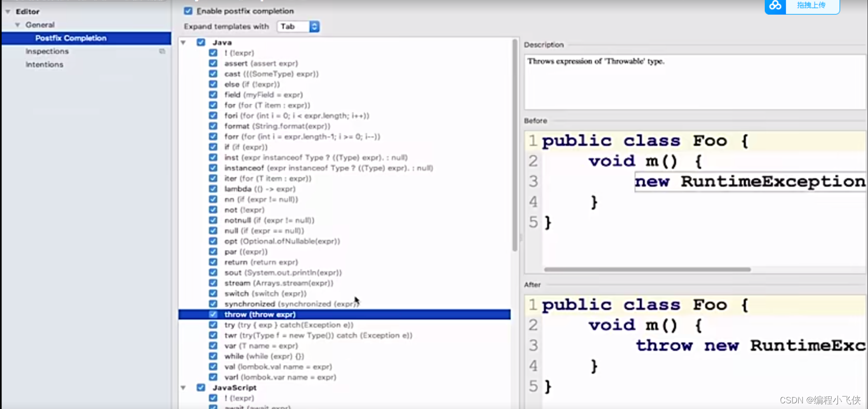Select the 'null (if (expr == null))' row

coord(345,231)
